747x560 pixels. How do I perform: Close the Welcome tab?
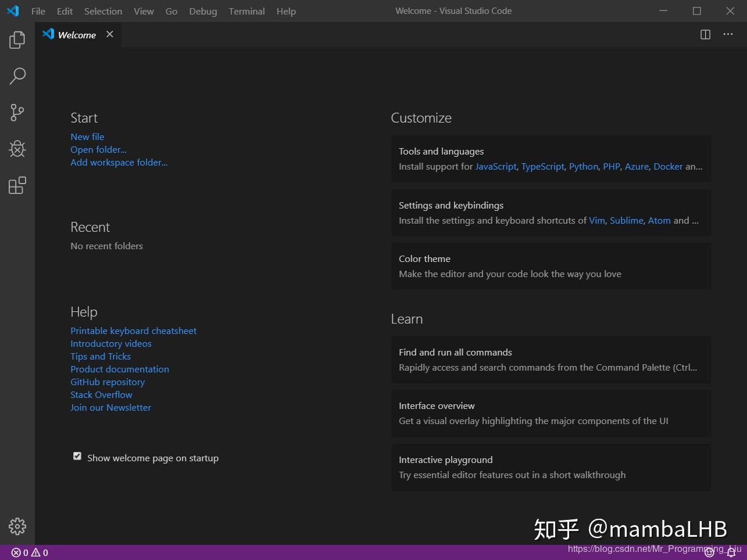110,34
